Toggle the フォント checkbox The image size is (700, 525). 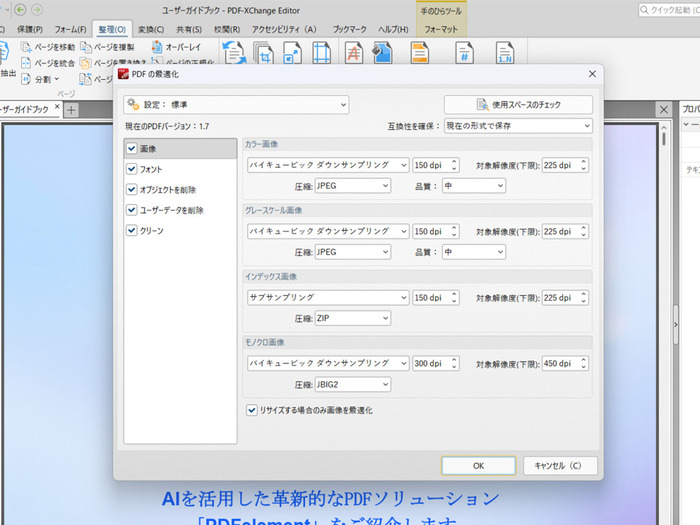coord(131,169)
